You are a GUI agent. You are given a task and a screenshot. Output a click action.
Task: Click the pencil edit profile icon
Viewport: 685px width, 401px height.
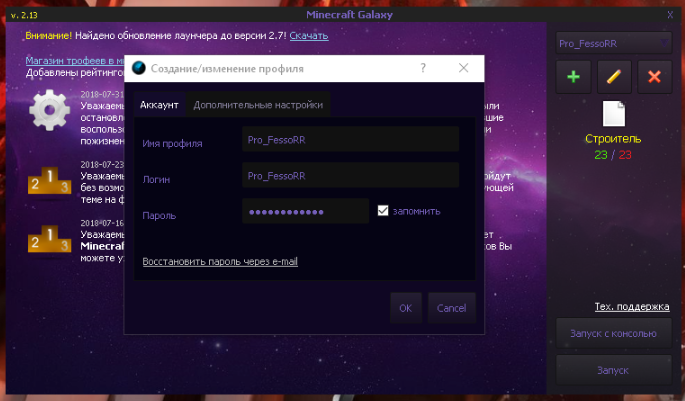tap(614, 77)
